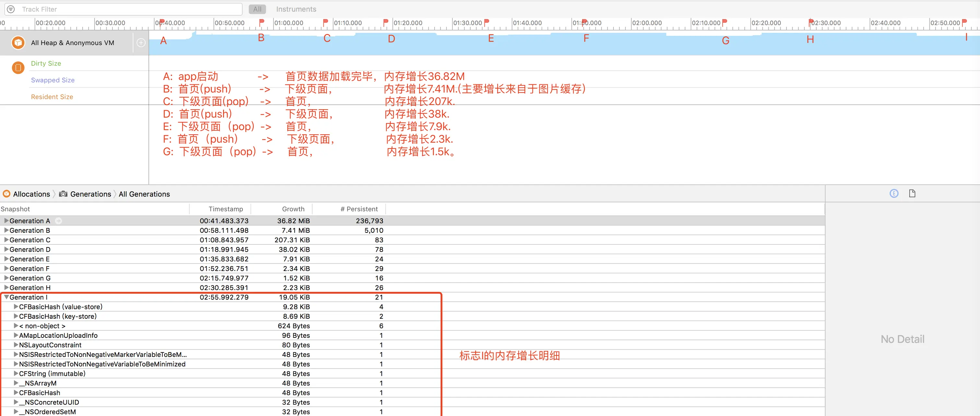Screen dimensions: 980x416
Task: Click the track filter icon
Action: pyautogui.click(x=11, y=9)
